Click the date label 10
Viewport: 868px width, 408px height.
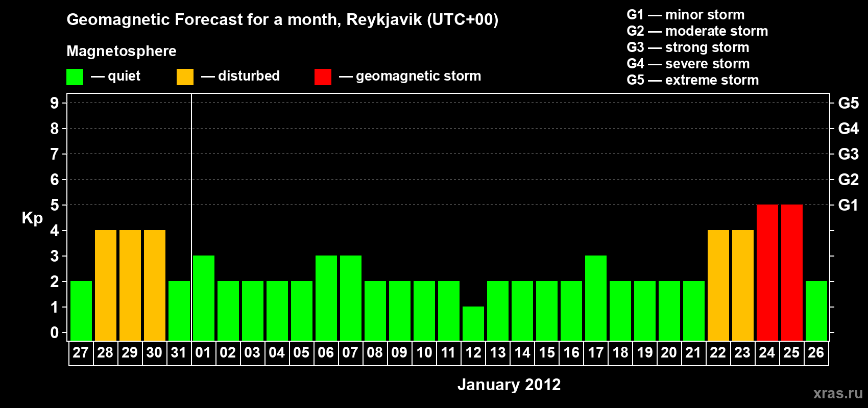pos(424,352)
